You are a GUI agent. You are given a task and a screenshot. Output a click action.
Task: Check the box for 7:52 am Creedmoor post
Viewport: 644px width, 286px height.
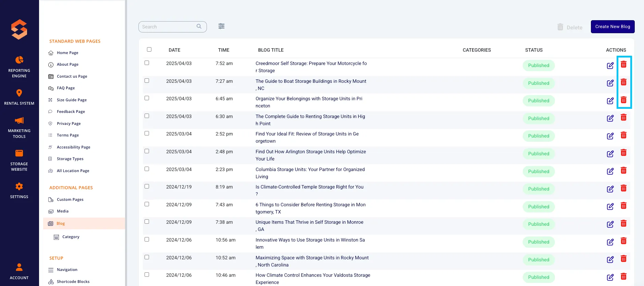[147, 63]
